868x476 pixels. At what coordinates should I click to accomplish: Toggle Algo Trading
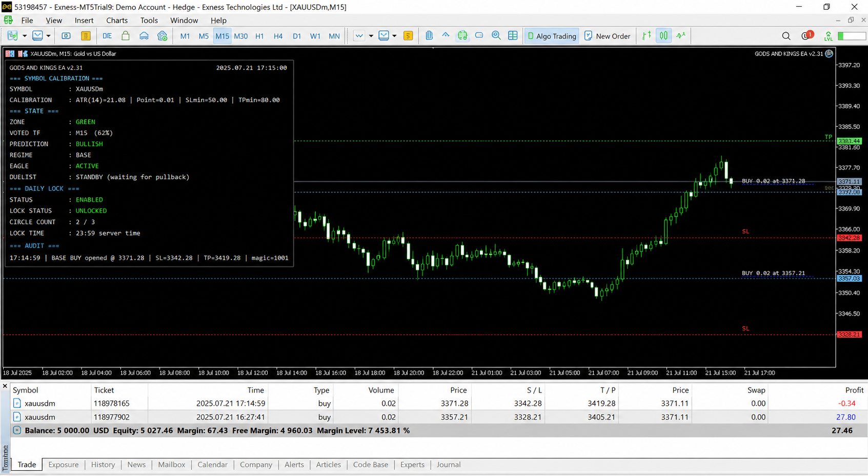pyautogui.click(x=552, y=36)
